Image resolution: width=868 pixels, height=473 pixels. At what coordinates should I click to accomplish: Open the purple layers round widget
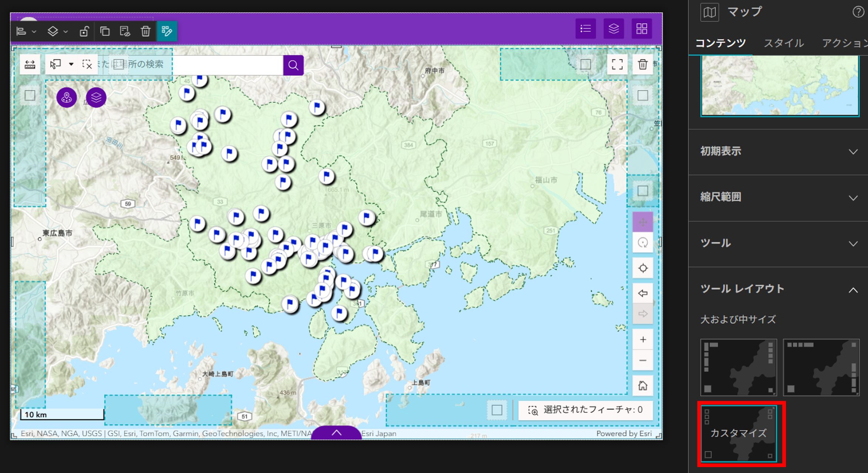96,98
